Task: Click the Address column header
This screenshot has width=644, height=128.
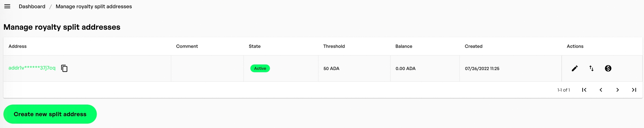Action: click(x=17, y=46)
